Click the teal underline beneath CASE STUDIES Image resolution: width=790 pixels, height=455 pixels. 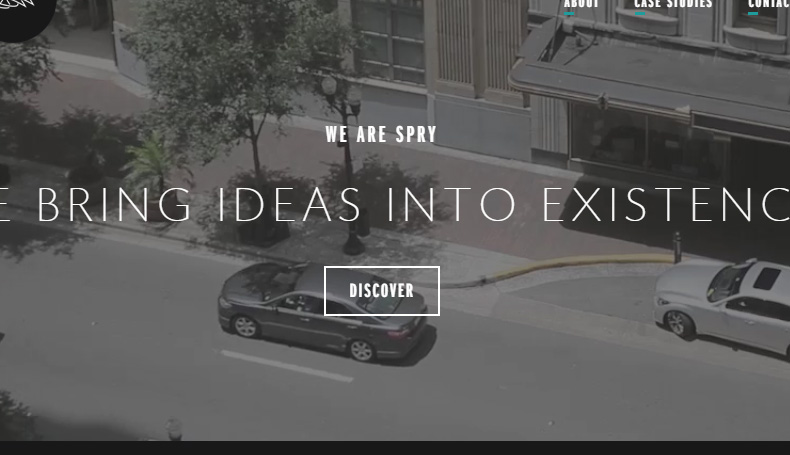pos(639,14)
